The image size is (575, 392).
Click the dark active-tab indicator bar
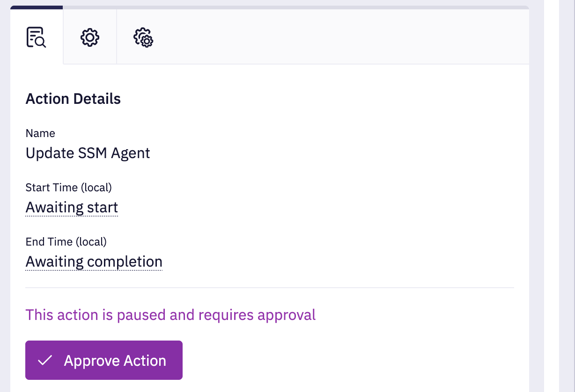tap(37, 7)
